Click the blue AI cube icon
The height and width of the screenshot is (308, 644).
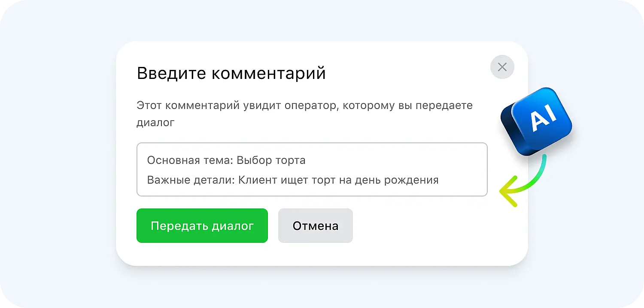(x=537, y=121)
